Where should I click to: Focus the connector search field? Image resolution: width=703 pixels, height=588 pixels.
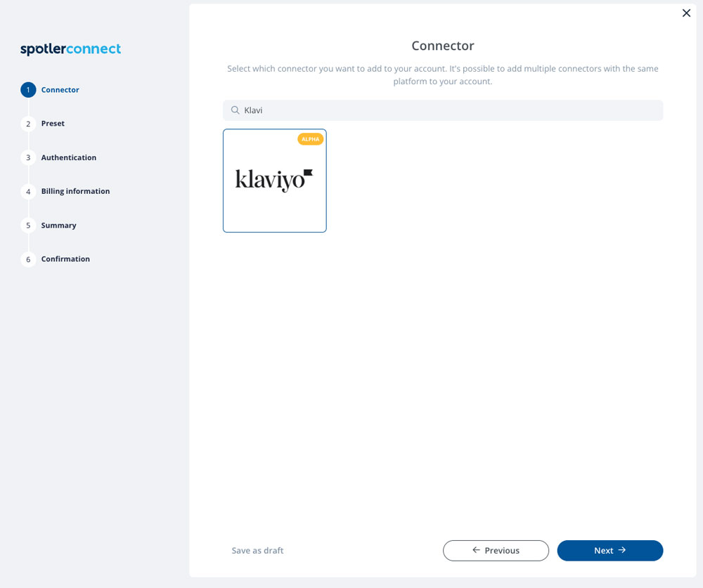[442, 110]
